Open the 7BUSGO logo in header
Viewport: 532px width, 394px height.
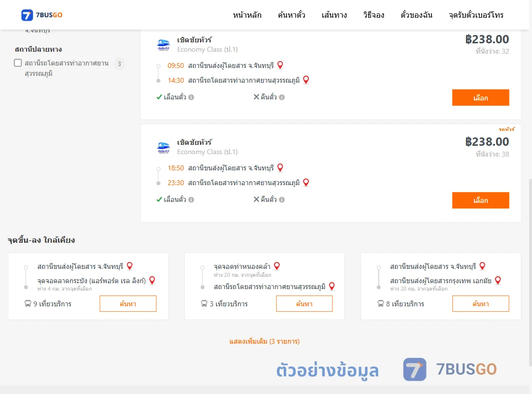coord(42,15)
